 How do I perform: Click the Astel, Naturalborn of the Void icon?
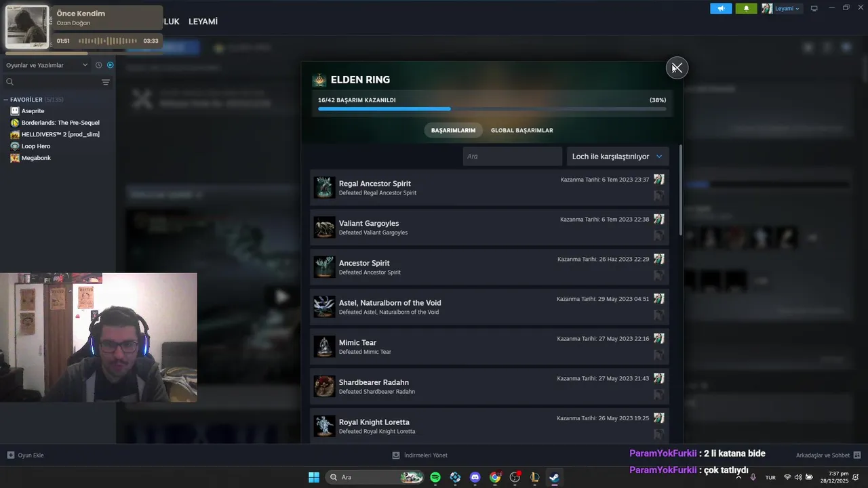324,307
